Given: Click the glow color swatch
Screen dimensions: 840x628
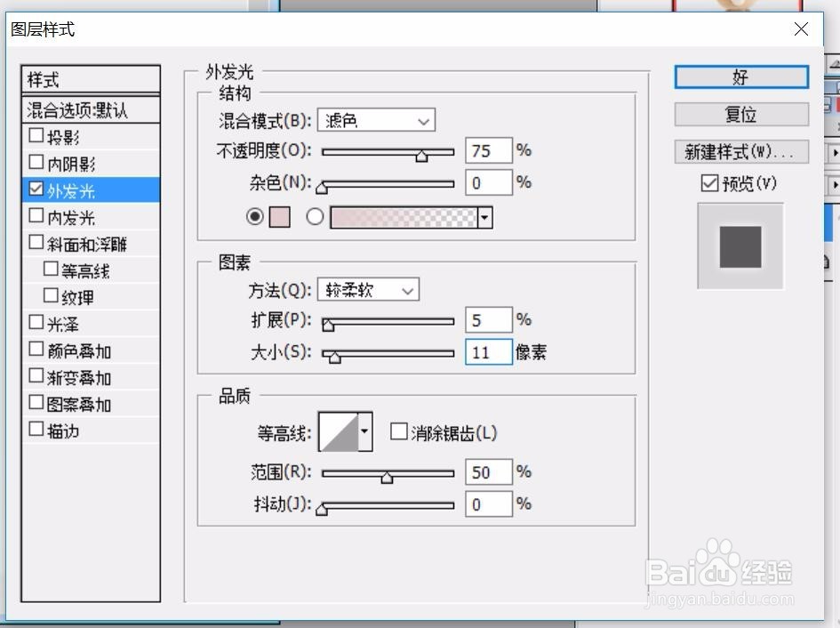Looking at the screenshot, I should point(279,216).
